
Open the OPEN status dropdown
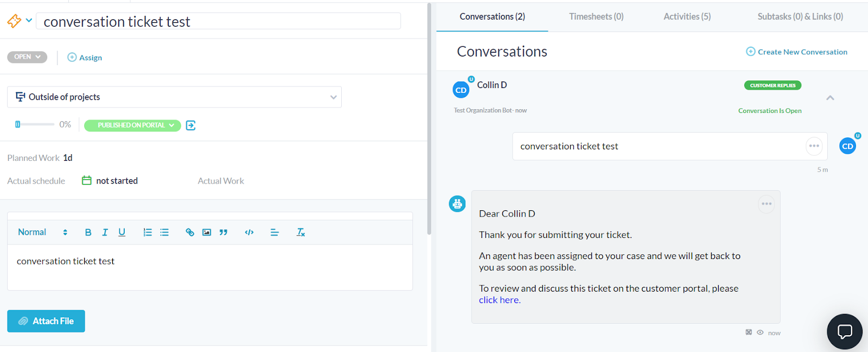point(27,57)
